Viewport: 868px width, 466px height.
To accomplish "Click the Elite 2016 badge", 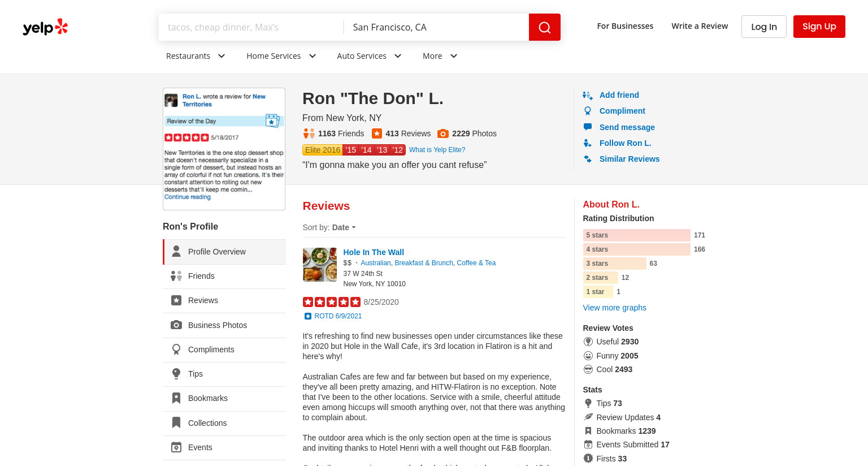I will [x=323, y=150].
